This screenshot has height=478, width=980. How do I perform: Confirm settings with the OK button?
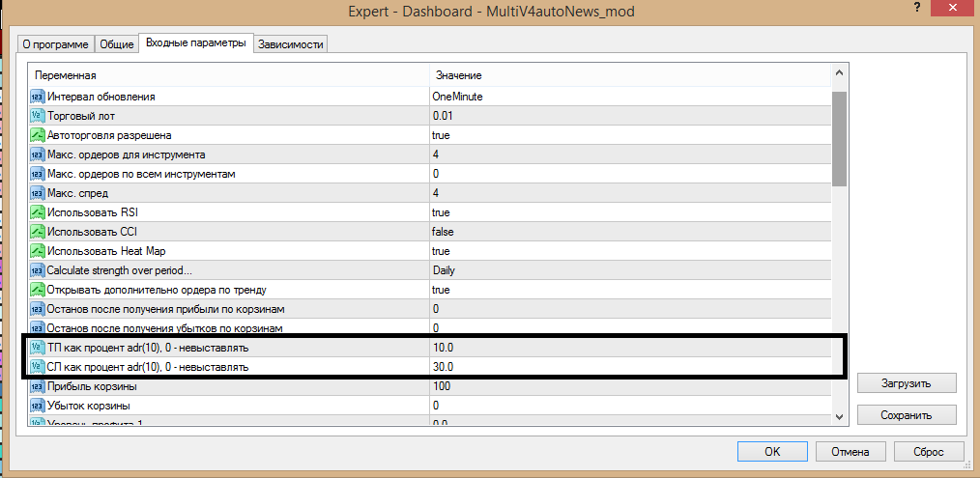[772, 452]
